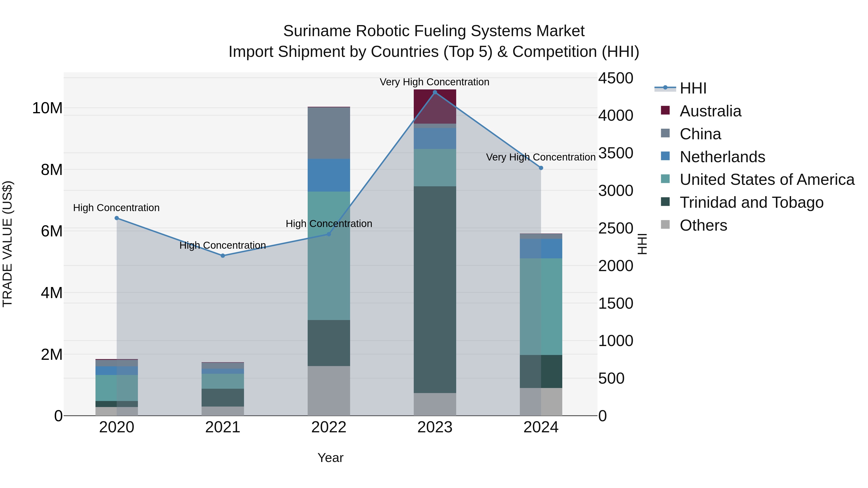Click the Australia maroon legend swatch
The width and height of the screenshot is (868, 488).
(x=665, y=110)
